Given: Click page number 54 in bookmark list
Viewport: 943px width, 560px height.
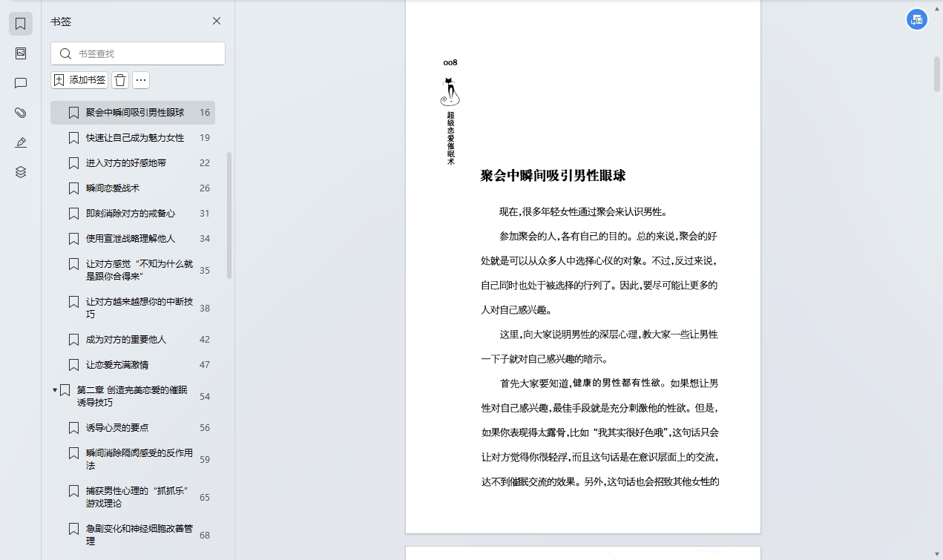Looking at the screenshot, I should point(205,396).
